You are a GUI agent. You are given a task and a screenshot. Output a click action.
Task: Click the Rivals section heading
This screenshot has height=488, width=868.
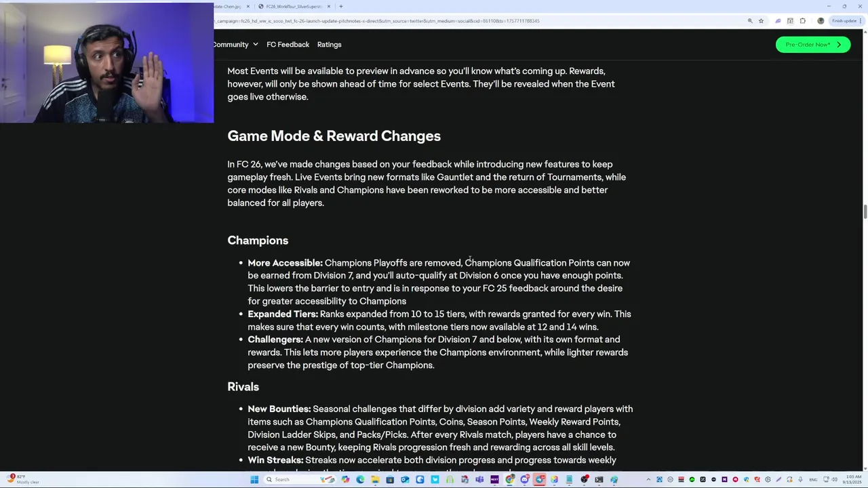click(x=243, y=387)
